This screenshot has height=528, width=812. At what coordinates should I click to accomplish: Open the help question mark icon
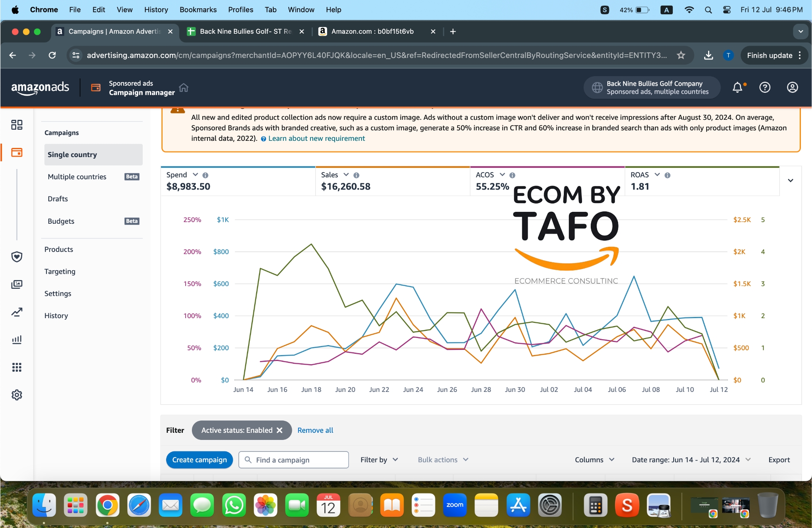(765, 87)
